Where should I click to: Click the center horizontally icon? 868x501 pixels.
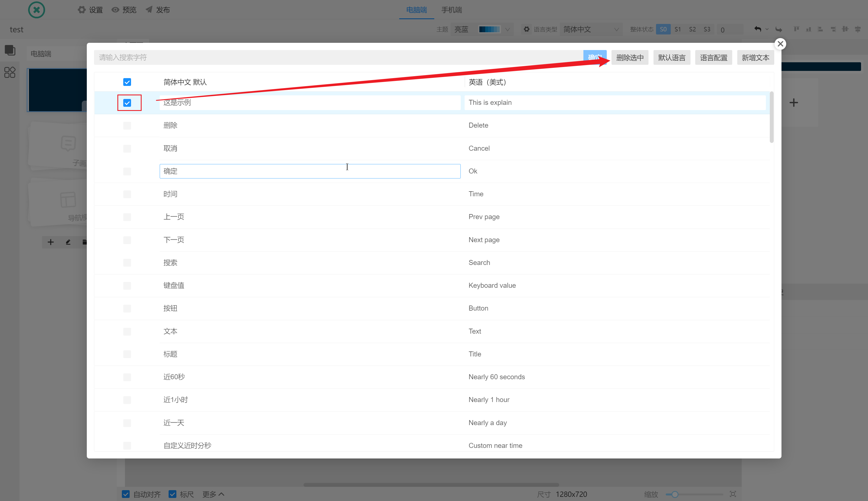[845, 29]
